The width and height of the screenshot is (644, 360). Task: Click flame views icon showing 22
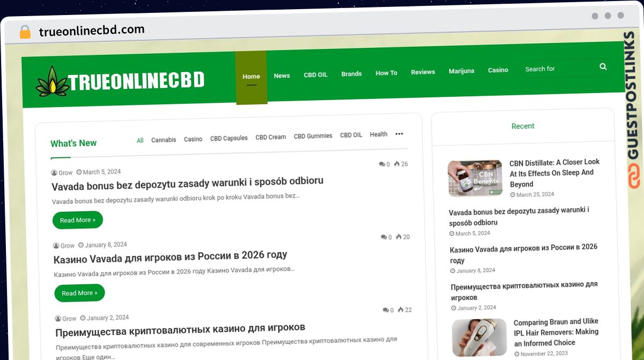(x=401, y=309)
